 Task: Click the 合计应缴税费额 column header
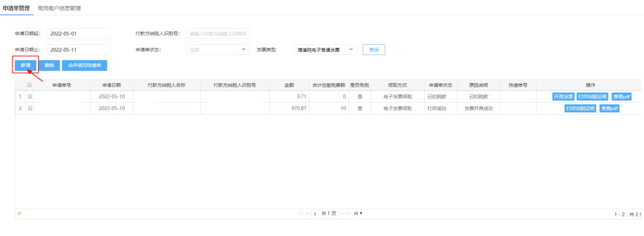(x=329, y=85)
